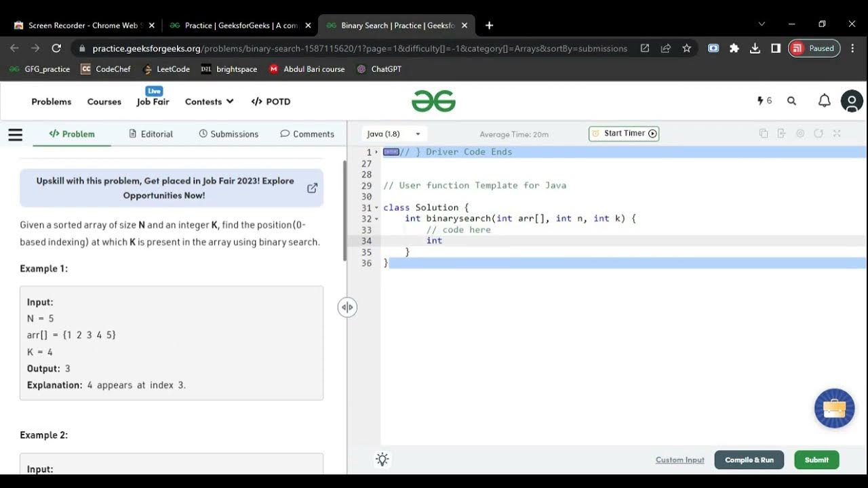The width and height of the screenshot is (868, 488).
Task: Switch to Screen Recorder browser tab
Action: (84, 25)
